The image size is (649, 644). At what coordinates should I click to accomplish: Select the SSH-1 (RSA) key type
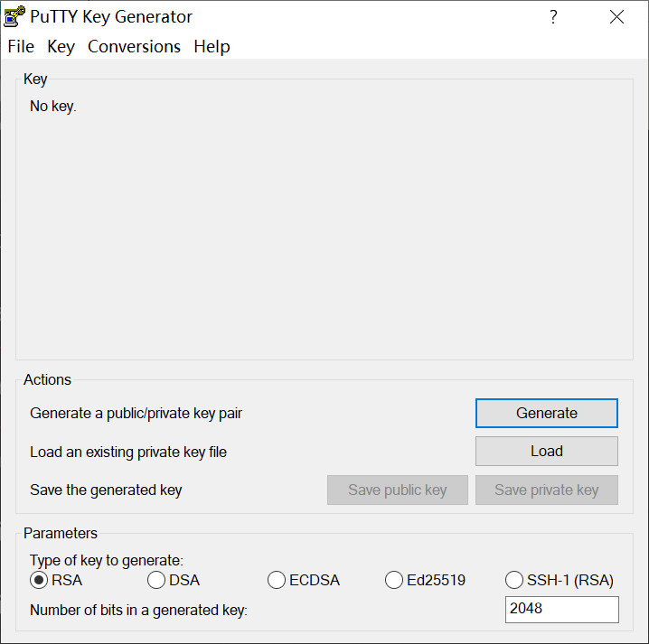[x=560, y=580]
